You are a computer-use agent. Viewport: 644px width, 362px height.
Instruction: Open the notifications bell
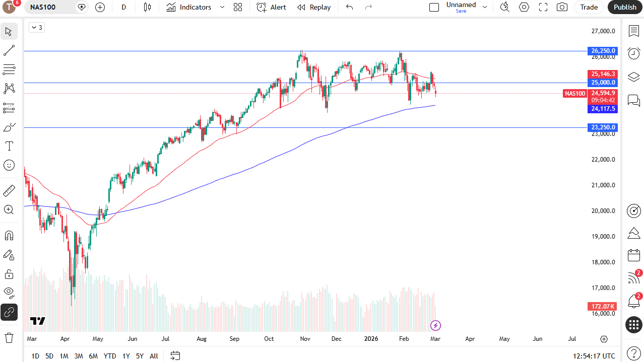pyautogui.click(x=633, y=301)
